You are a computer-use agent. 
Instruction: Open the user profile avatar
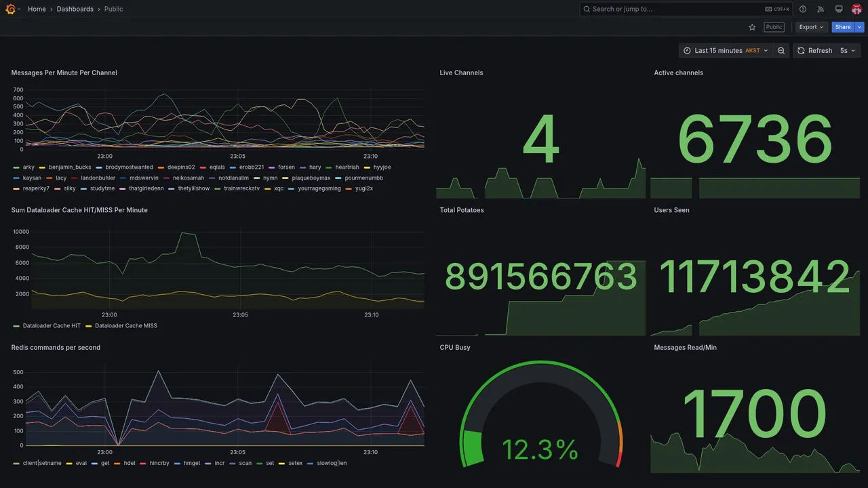pyautogui.click(x=856, y=9)
